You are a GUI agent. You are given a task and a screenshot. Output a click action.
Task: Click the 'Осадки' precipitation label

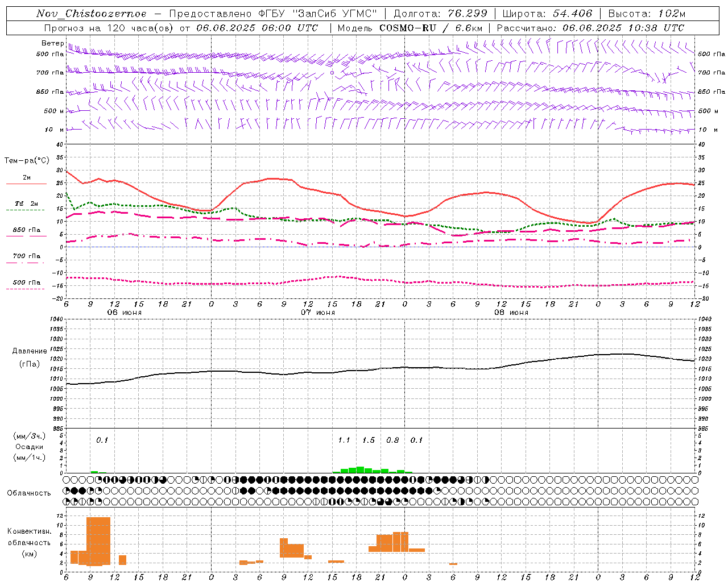tap(29, 447)
